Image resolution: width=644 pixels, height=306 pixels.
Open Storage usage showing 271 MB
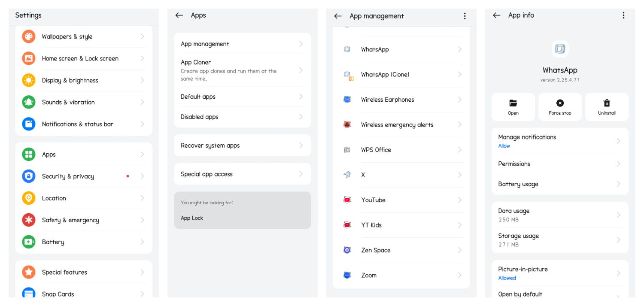(560, 240)
